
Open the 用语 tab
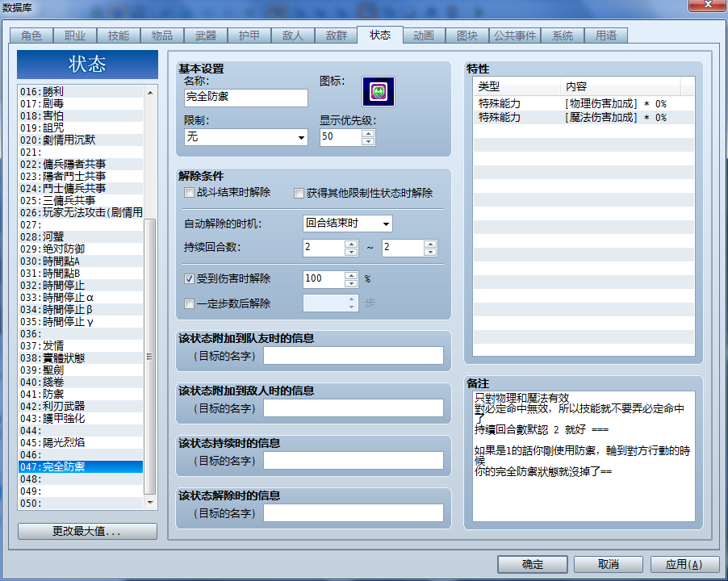[x=606, y=36]
